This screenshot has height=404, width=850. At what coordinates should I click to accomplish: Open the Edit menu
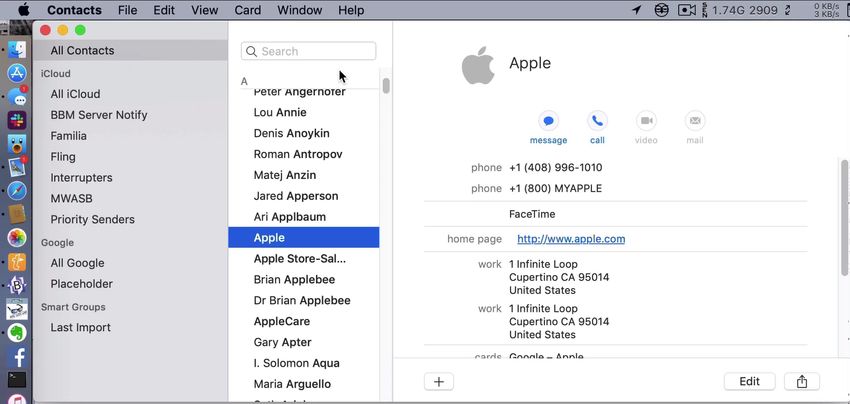point(164,10)
